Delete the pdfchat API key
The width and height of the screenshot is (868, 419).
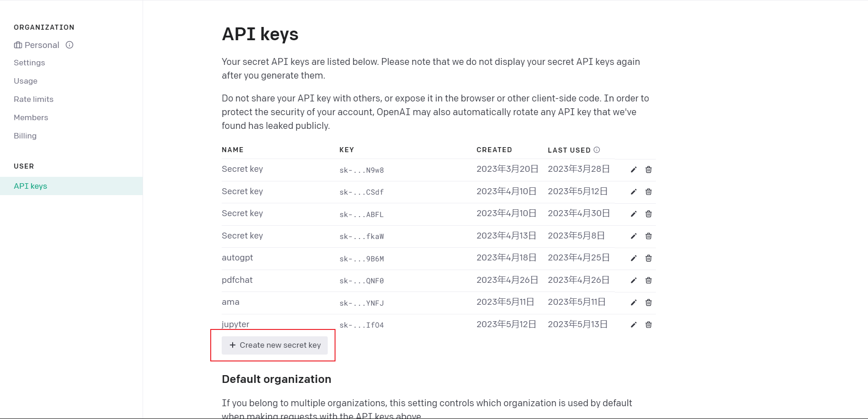coord(648,281)
